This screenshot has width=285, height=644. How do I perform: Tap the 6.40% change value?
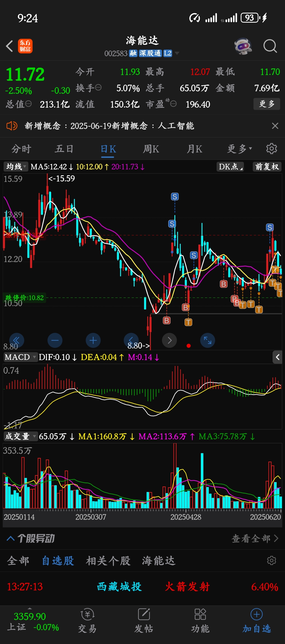click(264, 586)
